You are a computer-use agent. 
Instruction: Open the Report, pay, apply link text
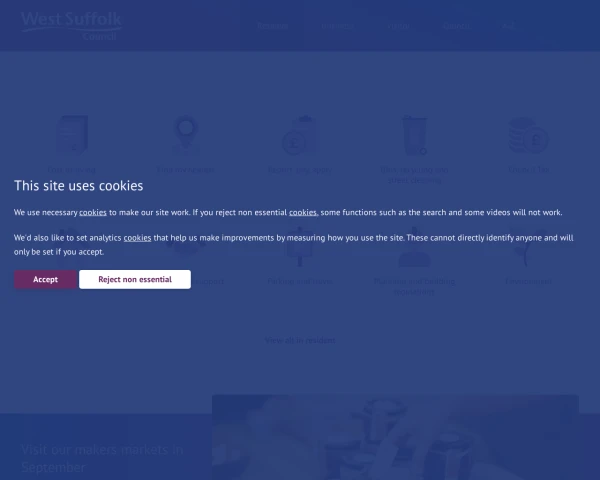click(x=300, y=170)
